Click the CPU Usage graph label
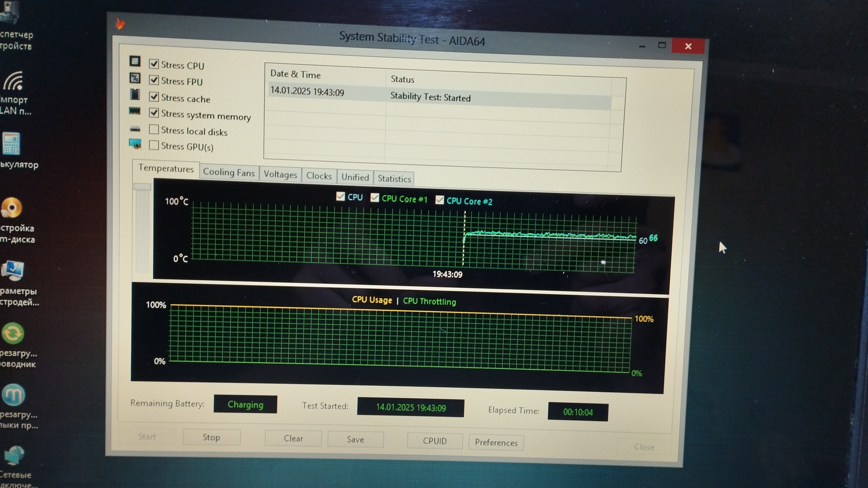The image size is (868, 488). [x=372, y=300]
